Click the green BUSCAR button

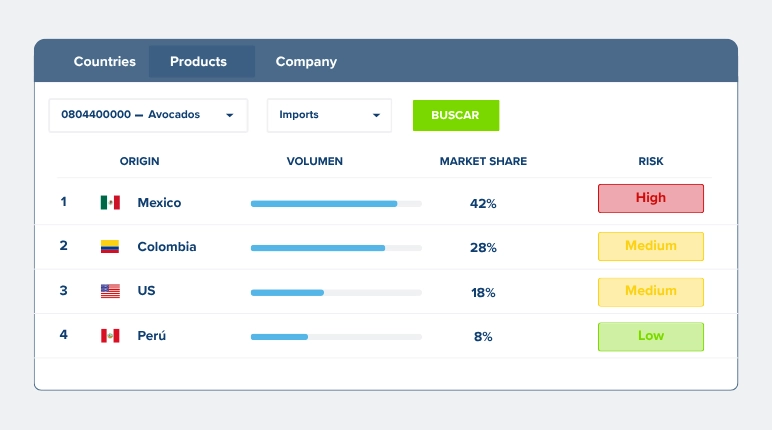[x=455, y=115]
